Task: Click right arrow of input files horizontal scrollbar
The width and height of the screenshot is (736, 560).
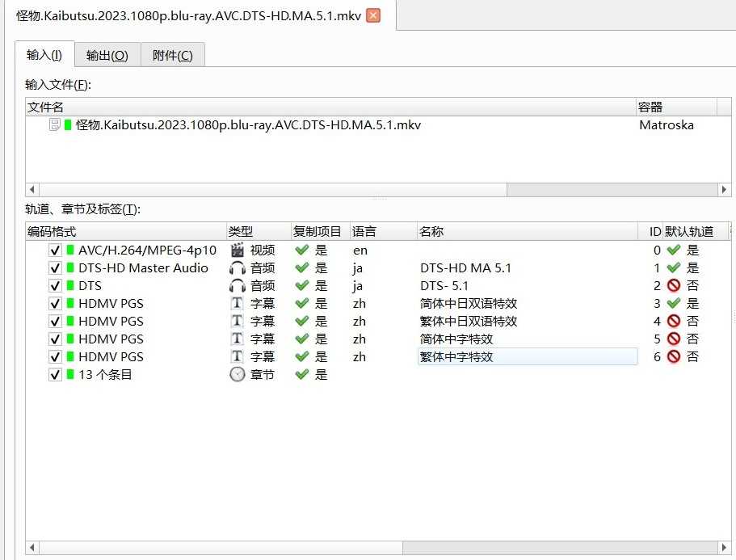Action: click(724, 190)
